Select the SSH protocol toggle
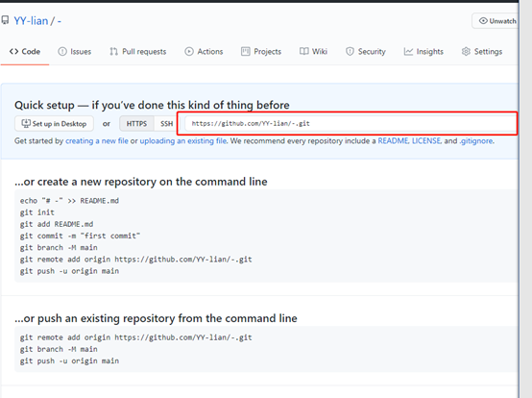The width and height of the screenshot is (532, 398). [x=166, y=124]
